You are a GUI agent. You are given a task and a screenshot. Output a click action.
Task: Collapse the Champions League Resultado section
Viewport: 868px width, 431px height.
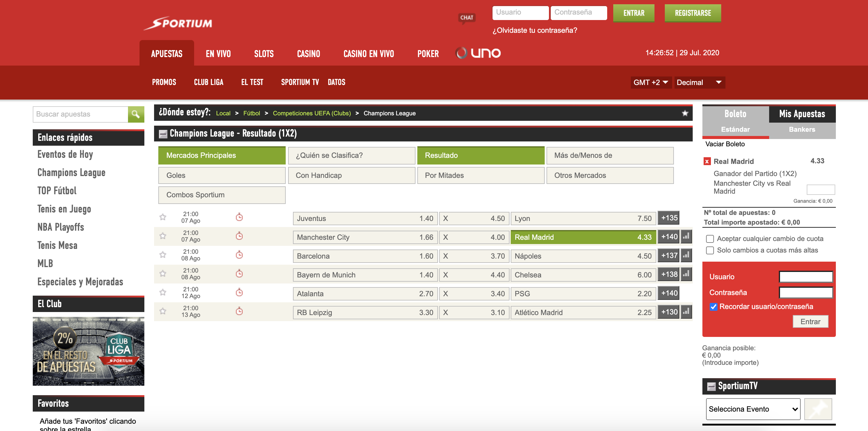pyautogui.click(x=163, y=134)
